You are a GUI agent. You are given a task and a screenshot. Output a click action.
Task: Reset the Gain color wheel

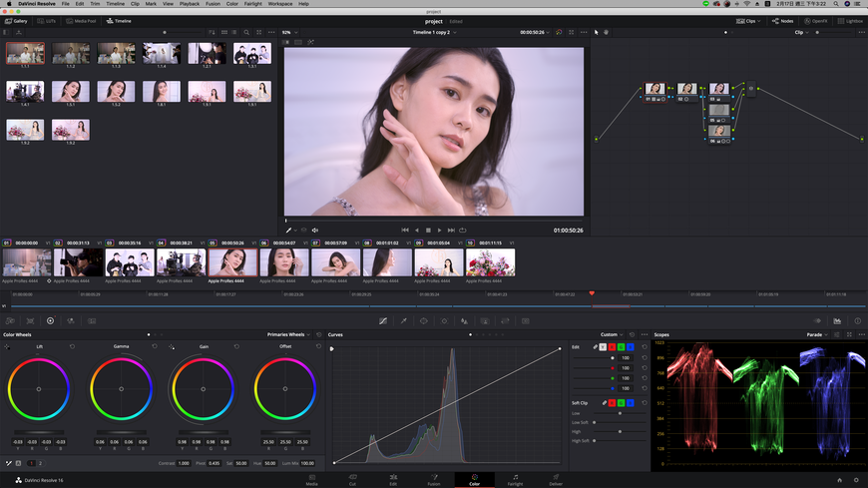pos(236,346)
